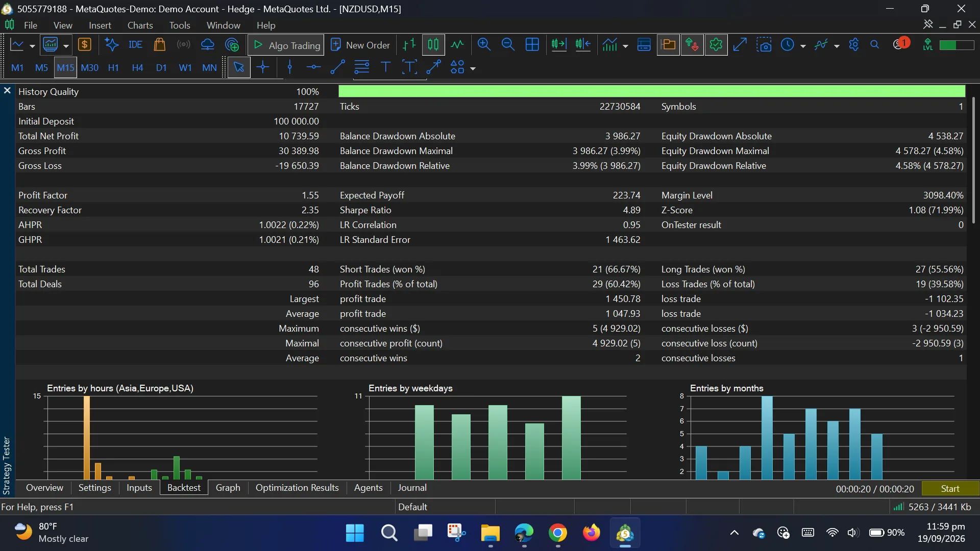Screen dimensions: 980x551
Task: Open the VPS cloud icon
Action: coord(207,45)
